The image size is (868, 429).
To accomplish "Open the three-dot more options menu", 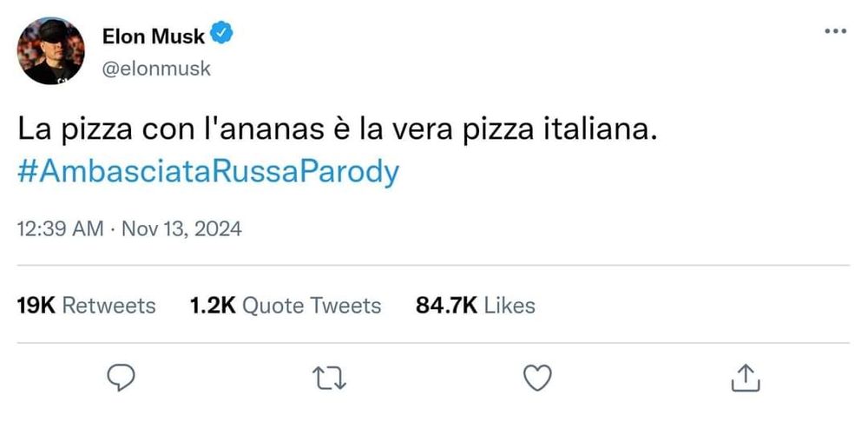I will [834, 31].
